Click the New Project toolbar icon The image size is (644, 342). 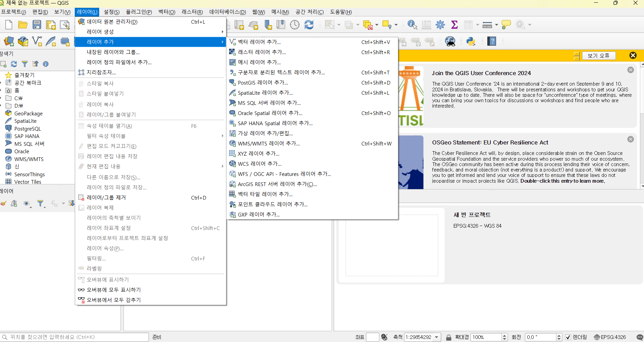pos(9,25)
